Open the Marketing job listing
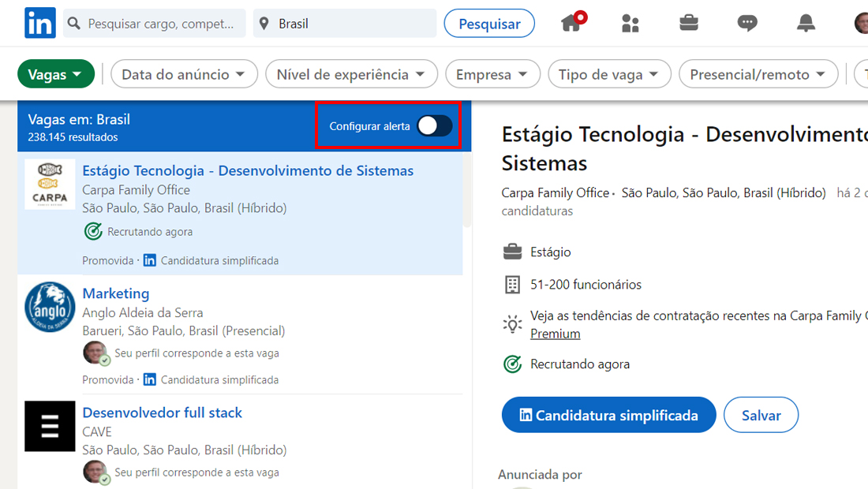This screenshot has height=489, width=868. click(x=116, y=293)
